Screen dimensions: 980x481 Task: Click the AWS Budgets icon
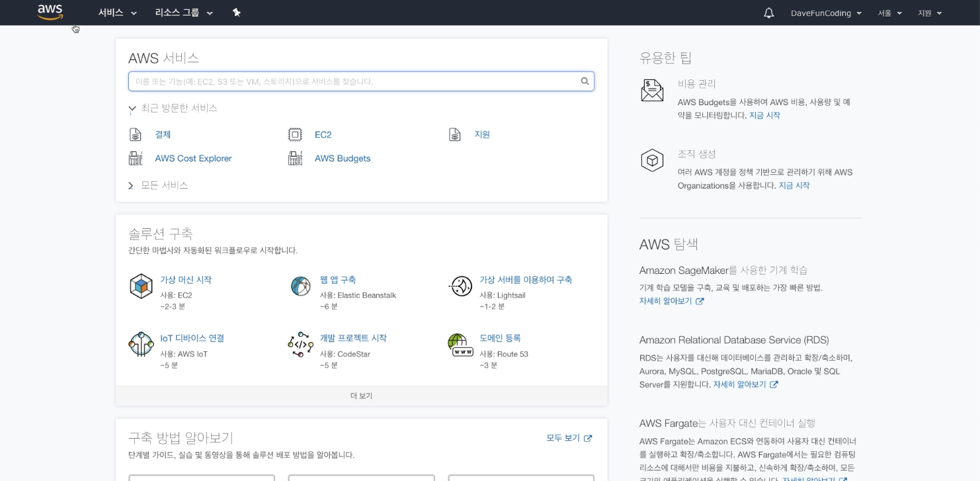pyautogui.click(x=295, y=158)
